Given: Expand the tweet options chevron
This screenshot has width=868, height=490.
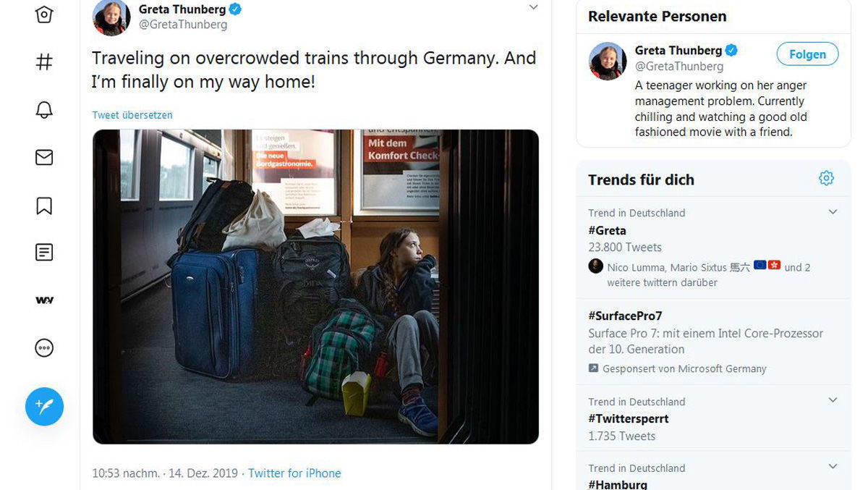Looking at the screenshot, I should pos(533,7).
